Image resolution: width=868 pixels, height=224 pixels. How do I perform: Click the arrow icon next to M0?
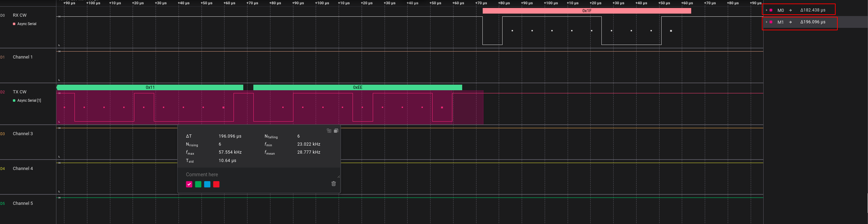pyautogui.click(x=790, y=10)
